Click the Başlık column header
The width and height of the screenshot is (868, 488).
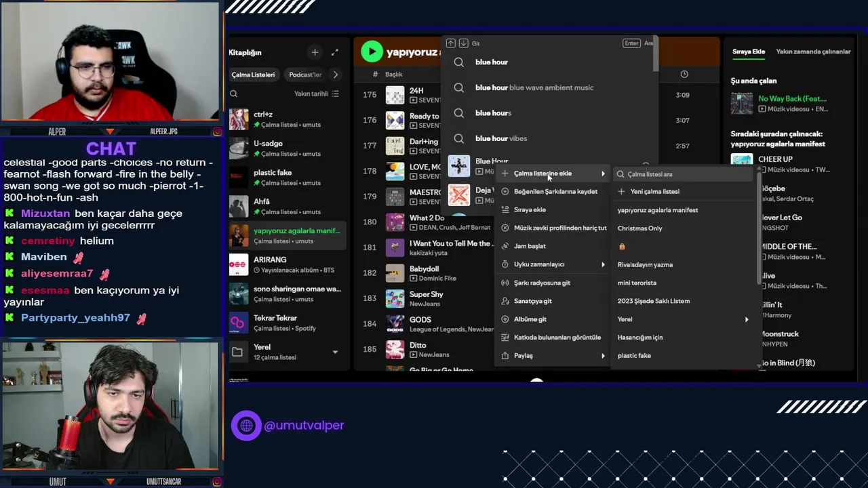393,75
